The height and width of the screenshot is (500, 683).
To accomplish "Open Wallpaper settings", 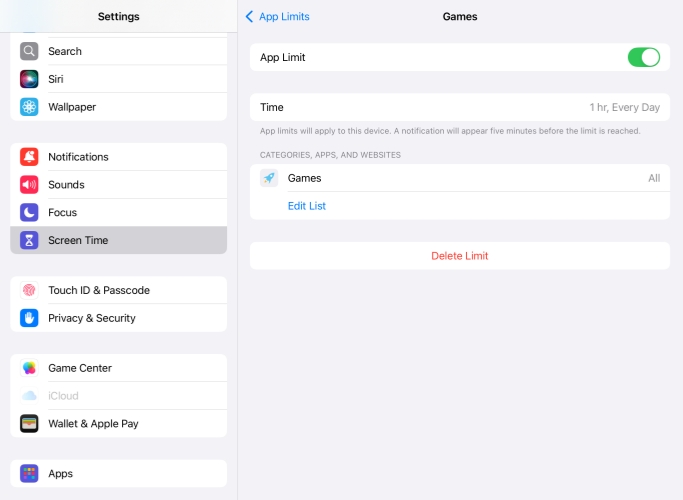I will pyautogui.click(x=118, y=107).
